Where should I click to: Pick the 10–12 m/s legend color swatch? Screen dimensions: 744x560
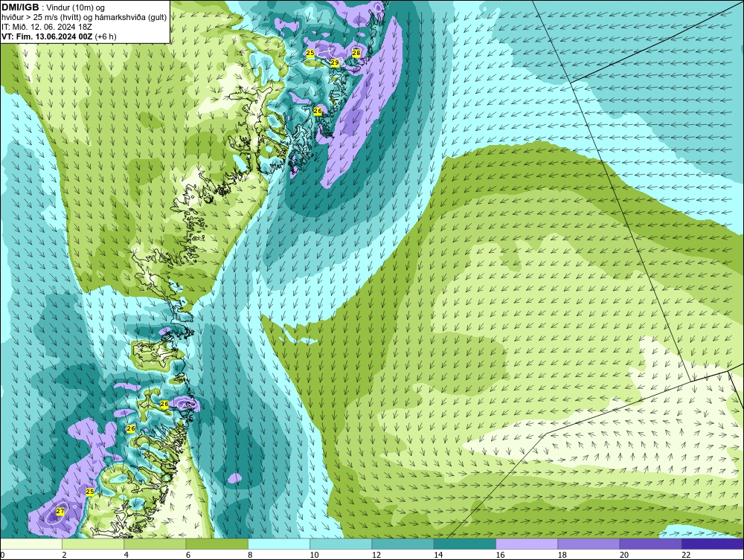[x=341, y=544]
